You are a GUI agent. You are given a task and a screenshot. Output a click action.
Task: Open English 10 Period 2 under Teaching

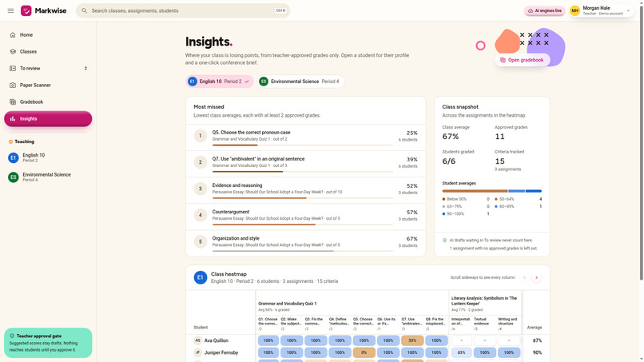click(x=48, y=157)
